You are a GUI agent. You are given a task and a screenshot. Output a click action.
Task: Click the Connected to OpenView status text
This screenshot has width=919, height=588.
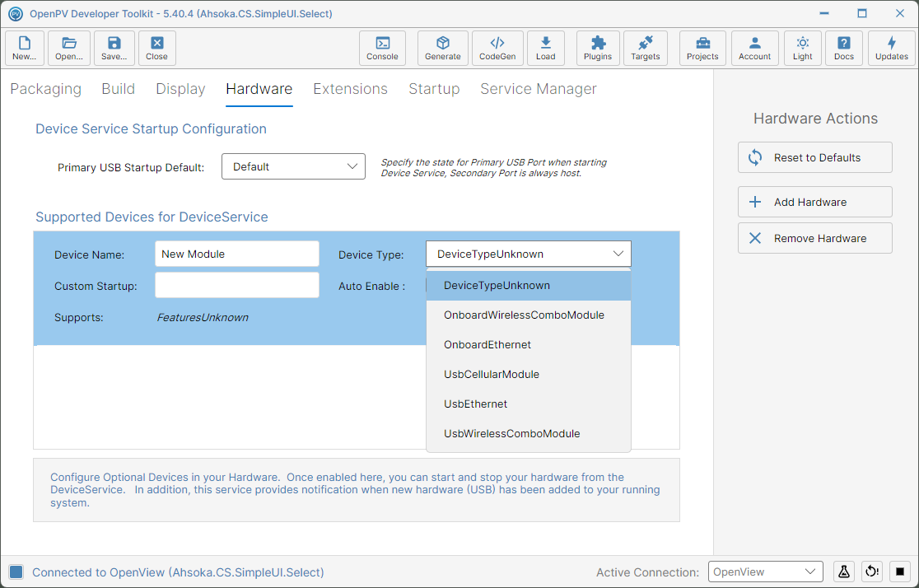tap(178, 572)
